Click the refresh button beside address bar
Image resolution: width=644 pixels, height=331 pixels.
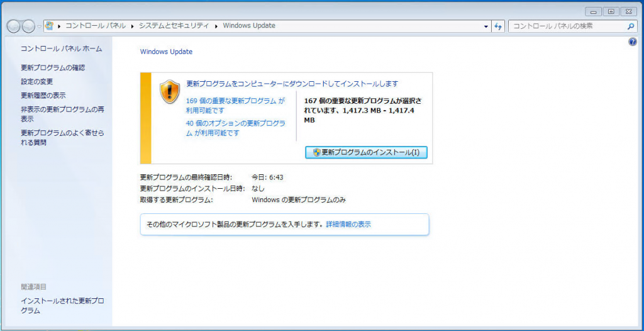498,26
